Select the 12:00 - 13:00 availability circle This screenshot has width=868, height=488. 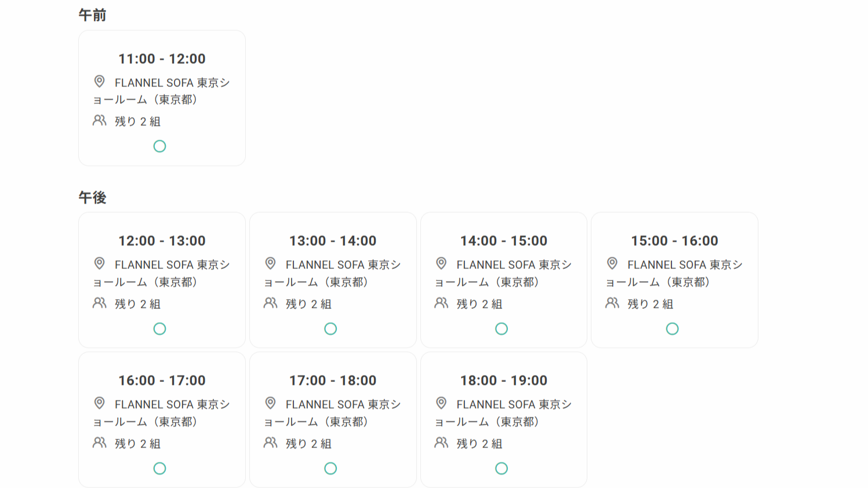[159, 329]
